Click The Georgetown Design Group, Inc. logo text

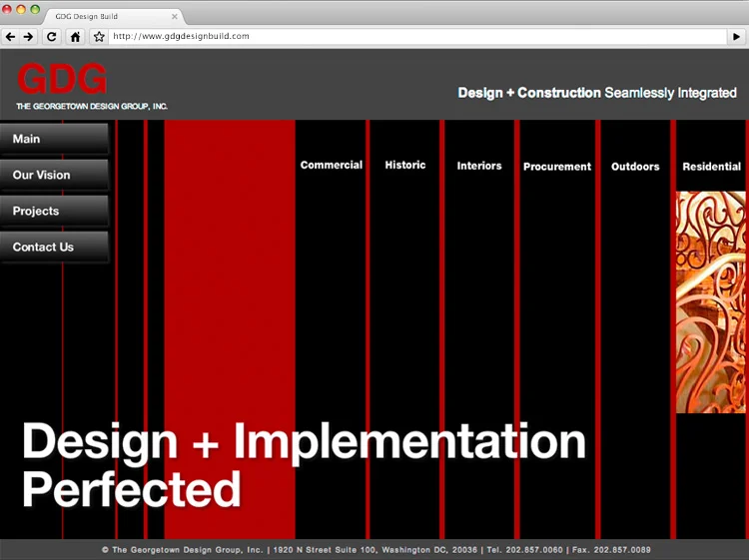pyautogui.click(x=92, y=106)
